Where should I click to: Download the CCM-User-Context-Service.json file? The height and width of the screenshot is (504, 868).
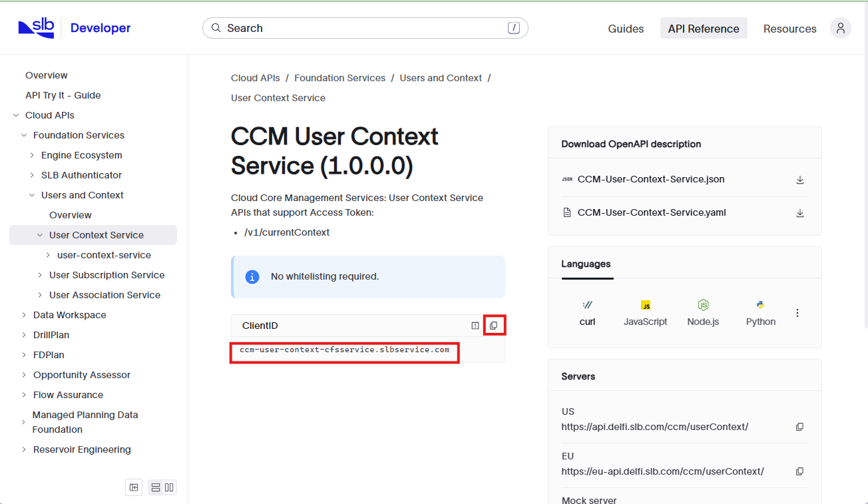800,180
